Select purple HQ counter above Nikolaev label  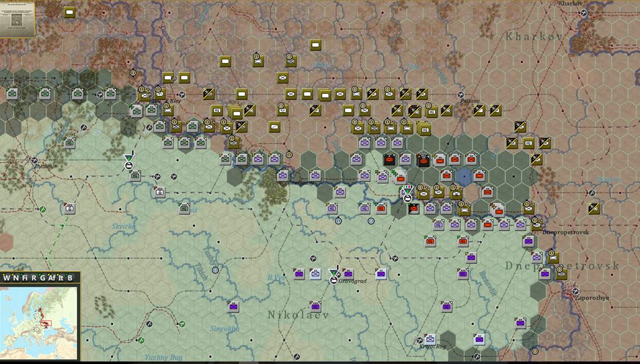315,307
